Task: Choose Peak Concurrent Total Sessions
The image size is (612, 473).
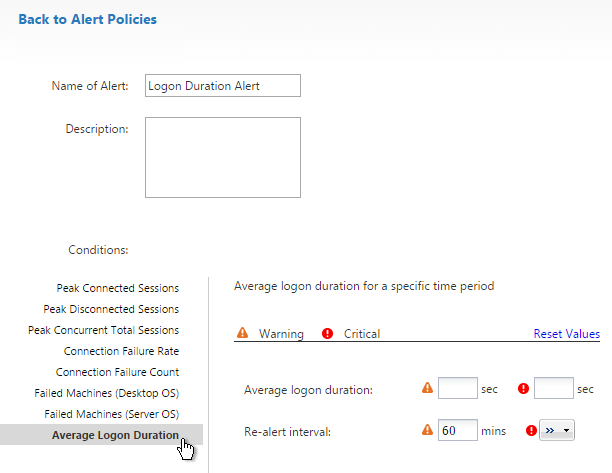Action: coord(103,330)
